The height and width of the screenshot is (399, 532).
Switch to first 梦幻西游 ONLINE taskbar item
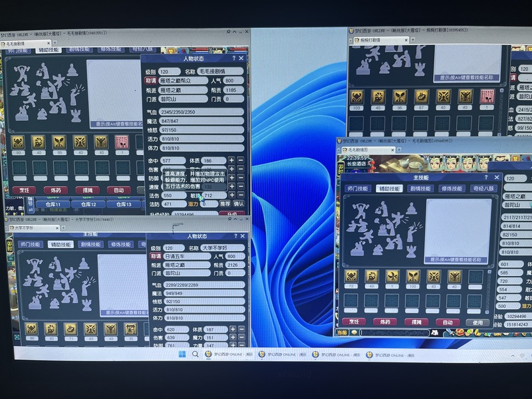click(x=229, y=354)
